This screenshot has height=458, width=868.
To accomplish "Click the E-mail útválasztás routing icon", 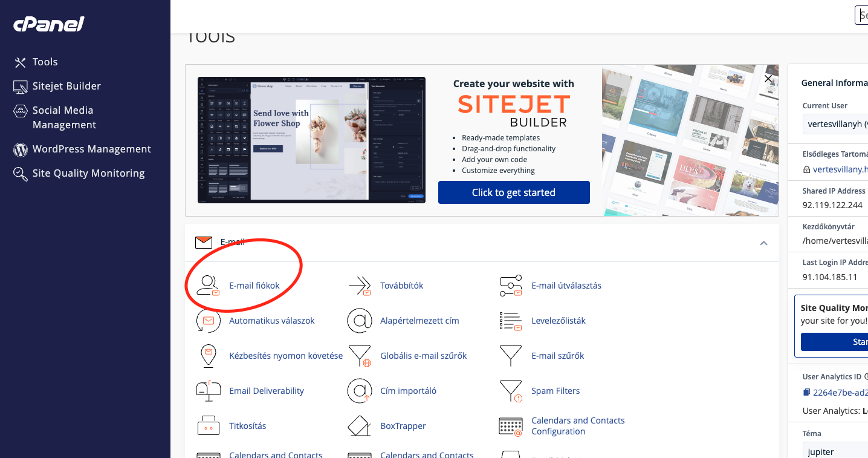I will click(x=511, y=286).
